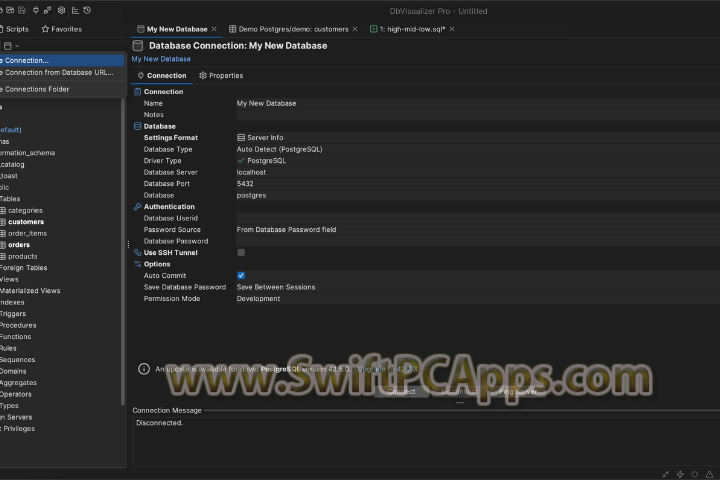
Task: Choose Connection from Database URL entry
Action: 62,73
